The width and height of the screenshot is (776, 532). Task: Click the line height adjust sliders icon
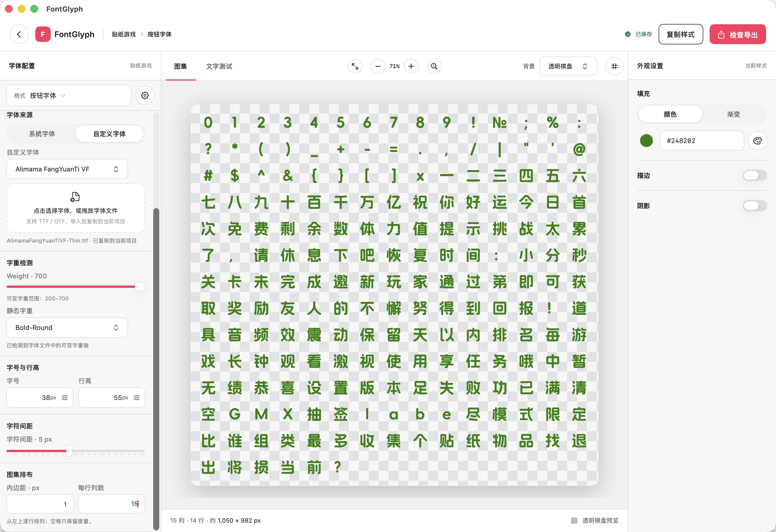point(137,397)
